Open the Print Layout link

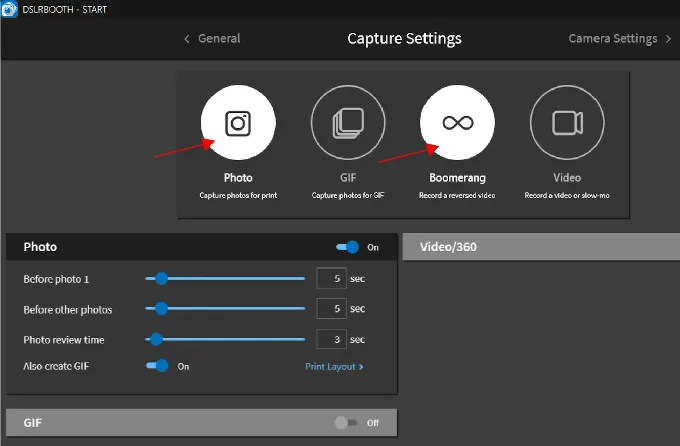[x=334, y=367]
